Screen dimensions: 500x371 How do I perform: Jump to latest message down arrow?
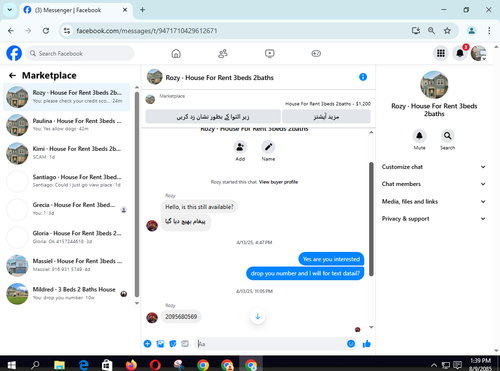tap(258, 316)
